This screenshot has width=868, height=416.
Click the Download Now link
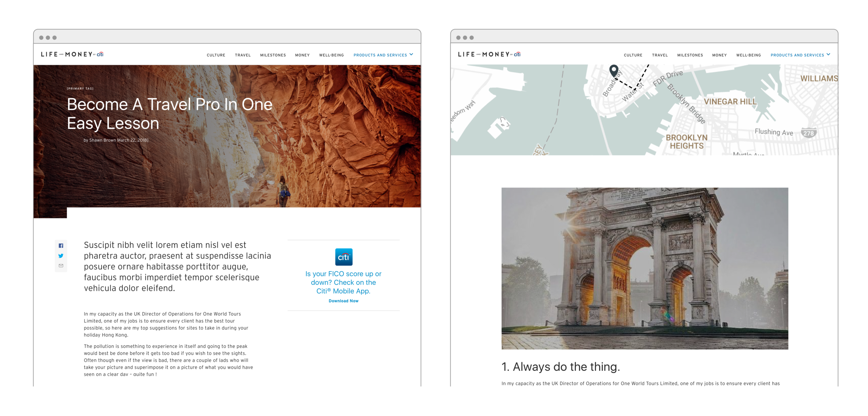point(343,301)
